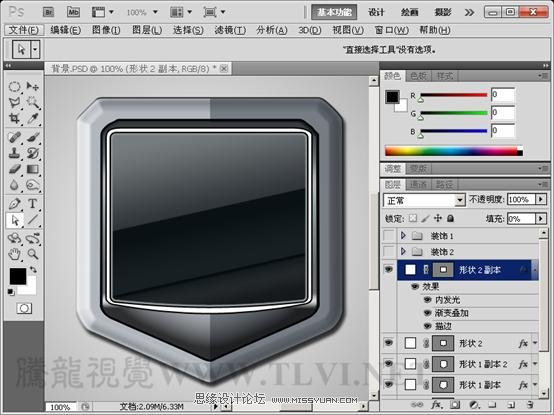This screenshot has width=554, height=415.
Task: Switch to the 通道 tab
Action: (418, 184)
